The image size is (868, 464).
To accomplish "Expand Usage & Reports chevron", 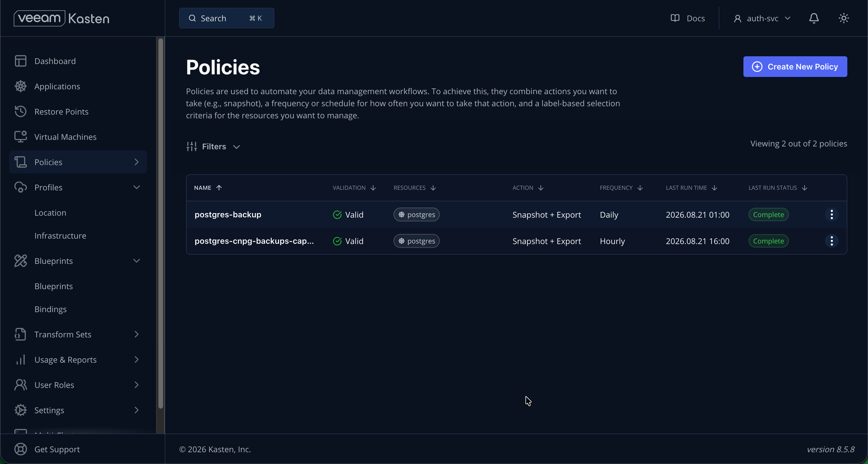I will tap(136, 359).
